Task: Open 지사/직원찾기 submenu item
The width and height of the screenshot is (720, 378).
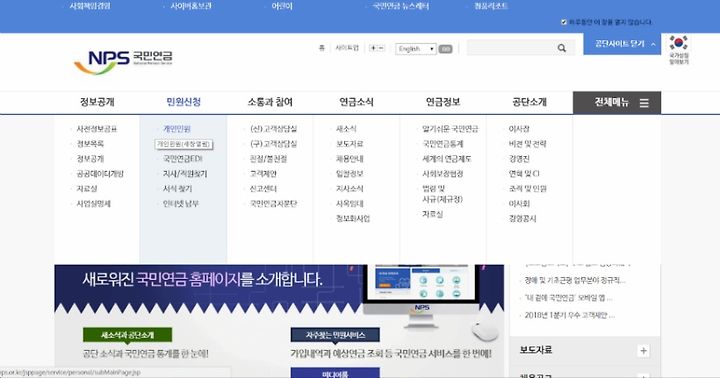Action: tap(185, 174)
